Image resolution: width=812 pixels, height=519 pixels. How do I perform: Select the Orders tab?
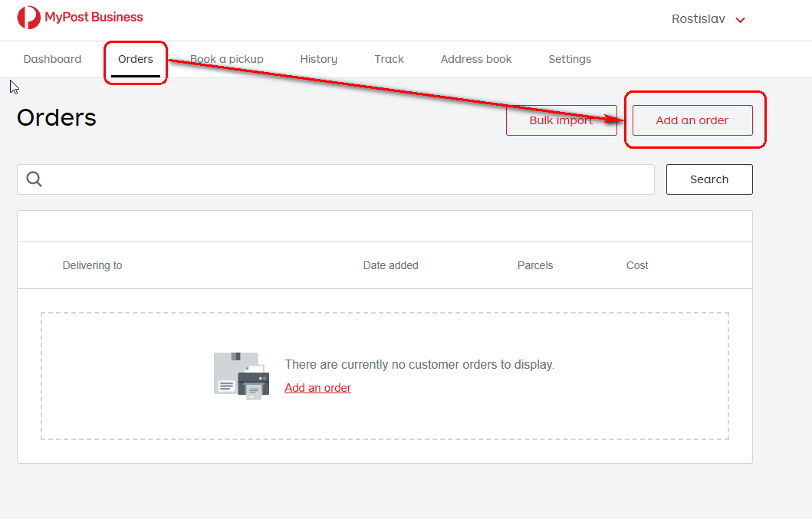click(x=136, y=59)
